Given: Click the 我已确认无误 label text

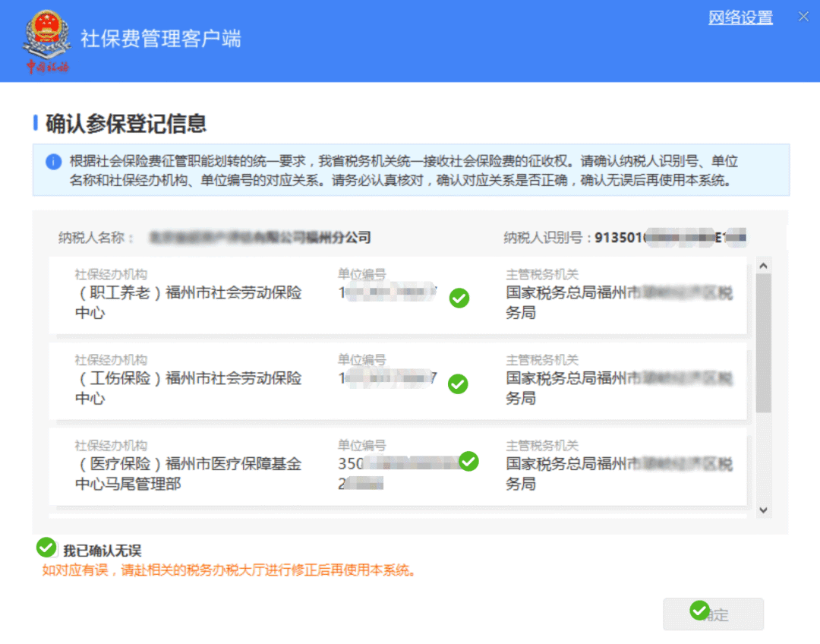Looking at the screenshot, I should tap(102, 551).
